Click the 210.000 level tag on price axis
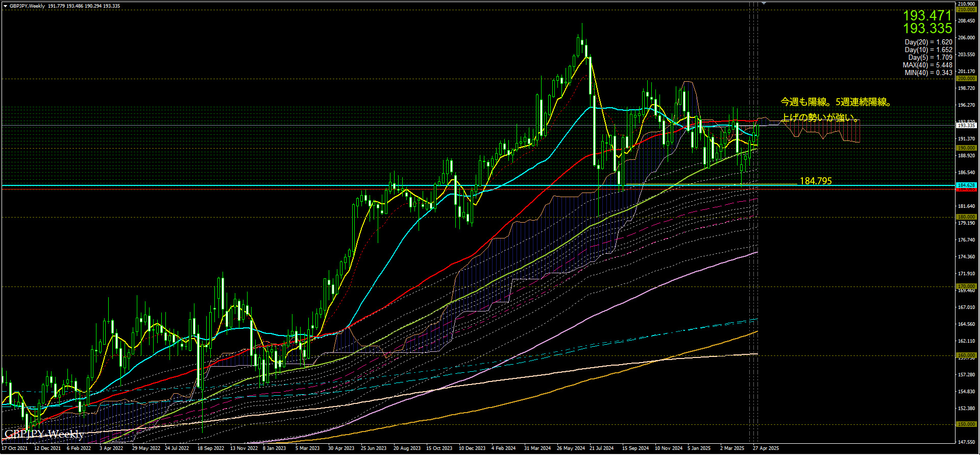The width and height of the screenshot is (980, 455). pyautogui.click(x=966, y=10)
